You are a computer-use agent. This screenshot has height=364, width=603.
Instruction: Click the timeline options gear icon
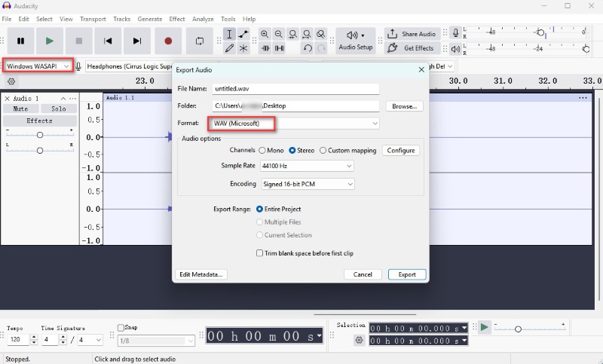11,81
